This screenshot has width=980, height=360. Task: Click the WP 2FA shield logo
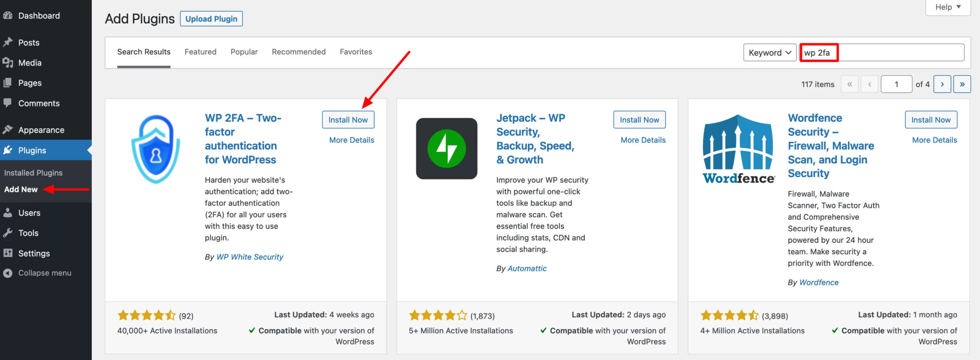(156, 149)
